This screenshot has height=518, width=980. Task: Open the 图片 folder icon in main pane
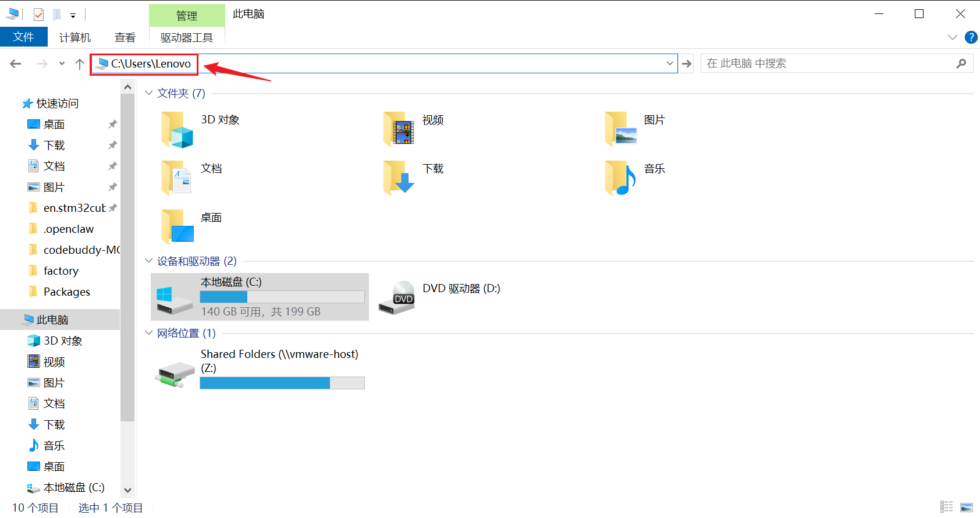click(621, 129)
